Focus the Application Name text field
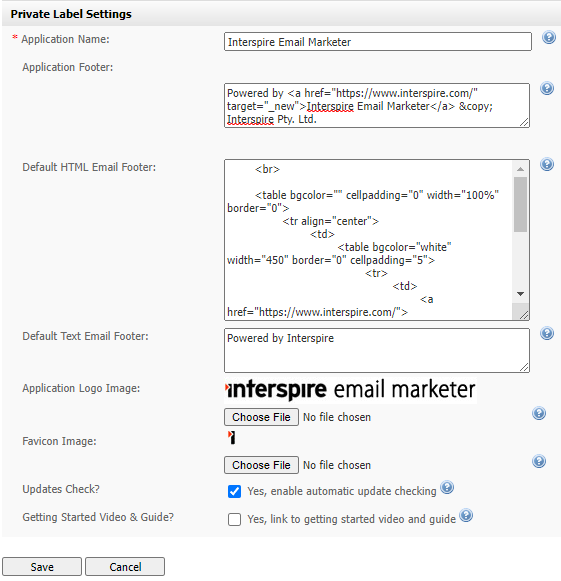Image resolution: width=561 pixels, height=581 pixels. (x=378, y=42)
